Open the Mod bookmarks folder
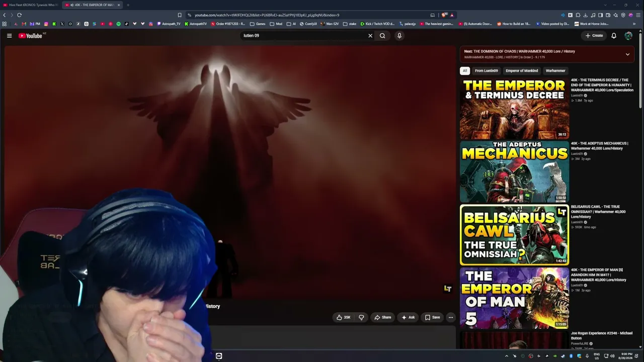The height and width of the screenshot is (362, 644). tap(276, 24)
